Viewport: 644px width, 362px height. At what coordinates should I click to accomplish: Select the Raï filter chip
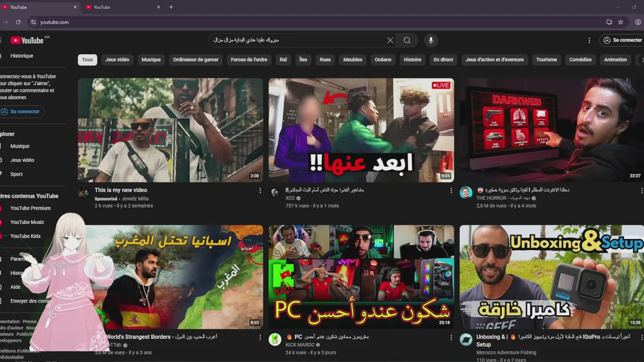tap(283, 59)
